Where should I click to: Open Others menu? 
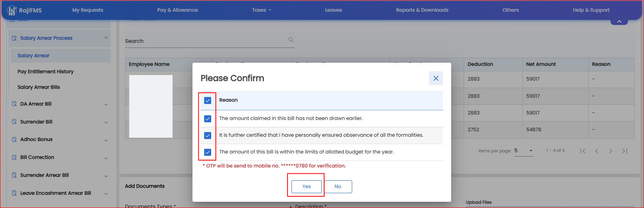[x=511, y=10]
